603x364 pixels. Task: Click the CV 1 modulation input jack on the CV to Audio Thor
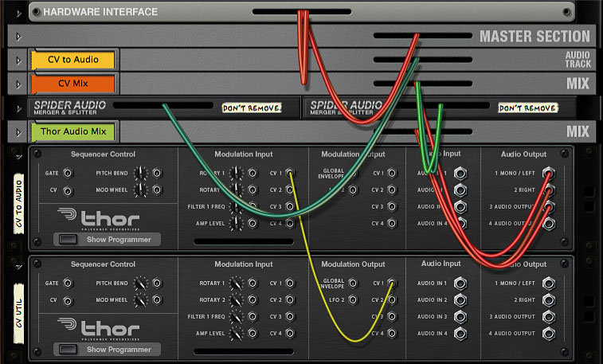289,173
